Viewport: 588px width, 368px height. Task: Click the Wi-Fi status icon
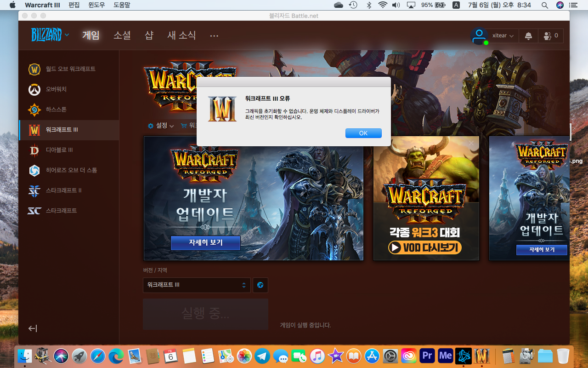(383, 5)
